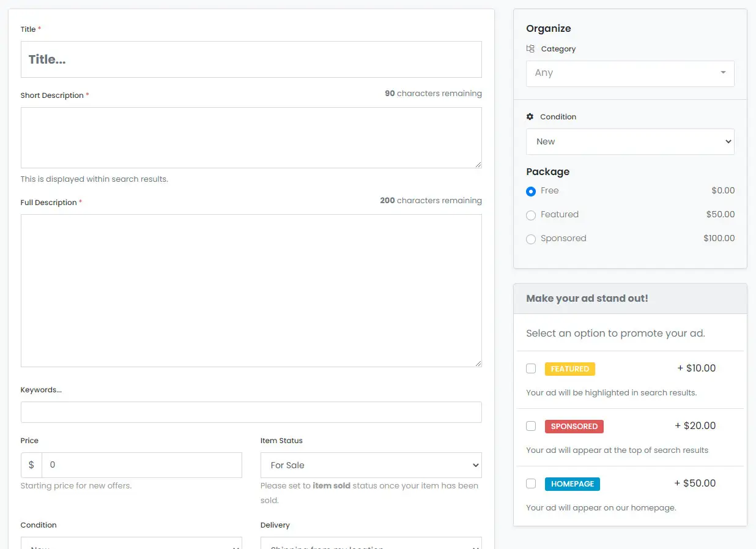Click into the Short Description textarea

[251, 138]
